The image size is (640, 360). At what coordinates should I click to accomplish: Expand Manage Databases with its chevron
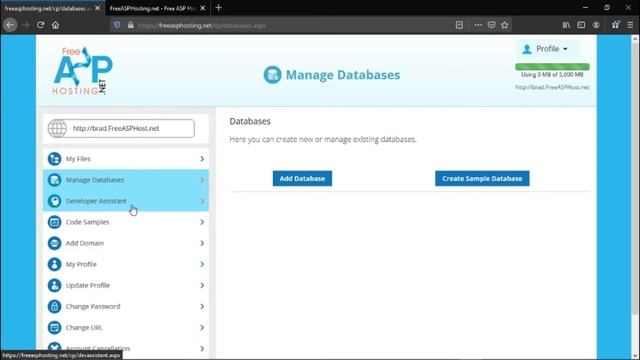(202, 180)
